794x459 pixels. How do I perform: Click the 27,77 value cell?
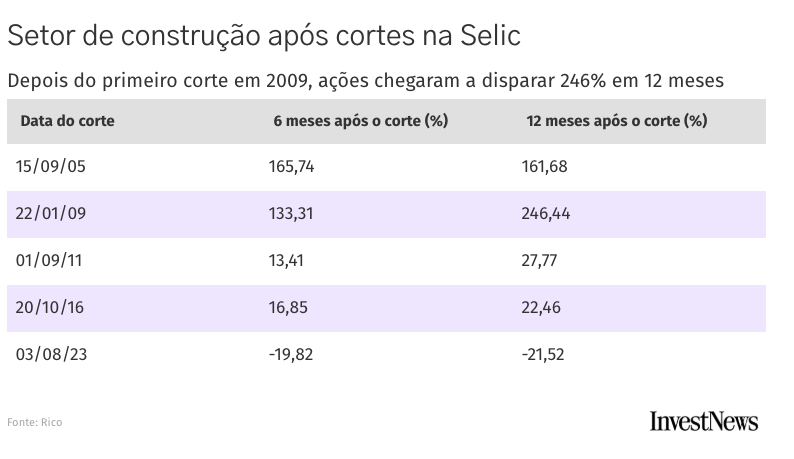point(540,261)
